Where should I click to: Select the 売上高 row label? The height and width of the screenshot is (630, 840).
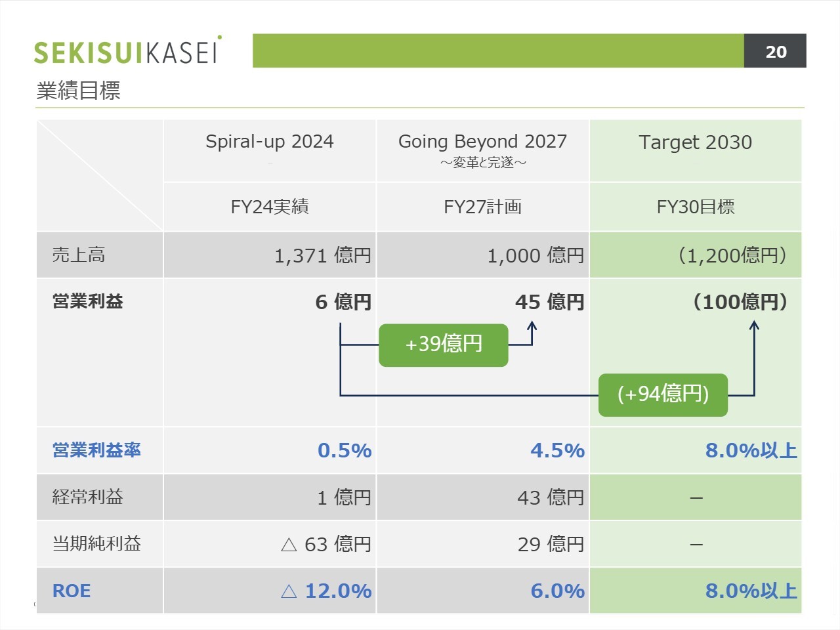tap(79, 255)
